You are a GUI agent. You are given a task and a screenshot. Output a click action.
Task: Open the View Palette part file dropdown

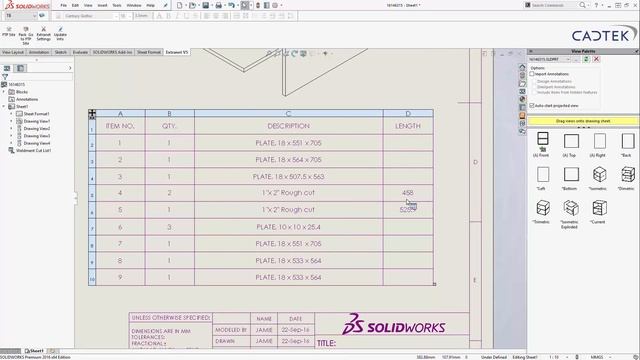[x=568, y=59]
